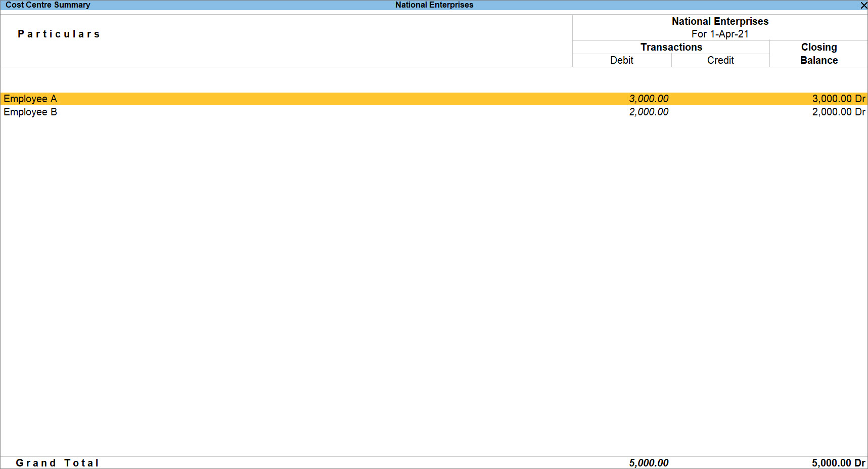Click National Enterprises in the title bar

point(434,5)
